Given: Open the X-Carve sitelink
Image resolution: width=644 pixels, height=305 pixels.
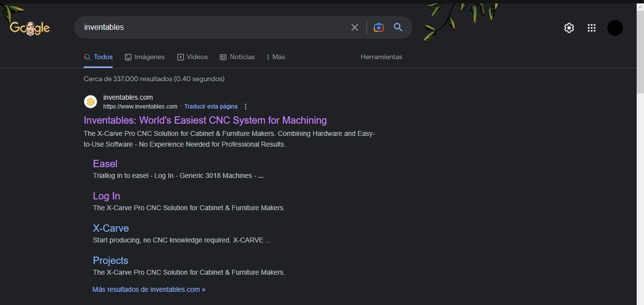Looking at the screenshot, I should (x=111, y=228).
